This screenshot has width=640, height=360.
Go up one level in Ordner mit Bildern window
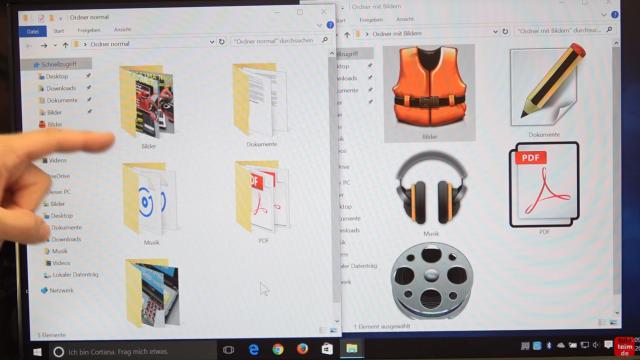click(x=347, y=35)
